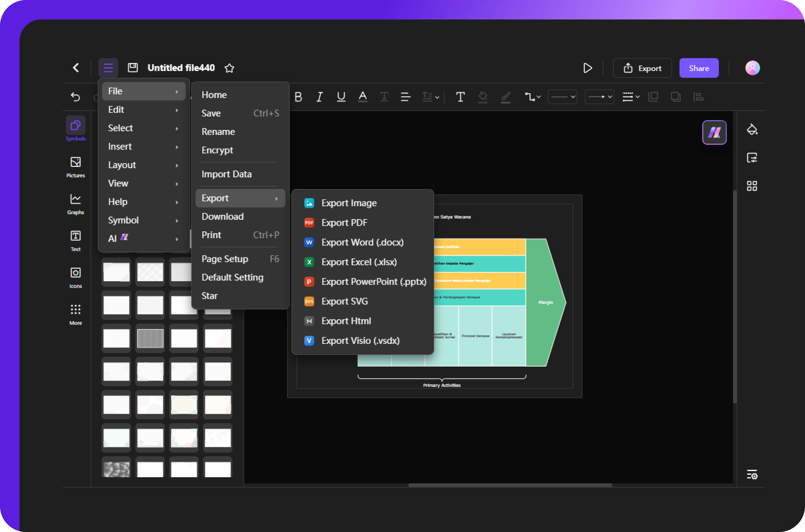The image size is (805, 532).
Task: Open the user avatar profile
Action: 752,68
